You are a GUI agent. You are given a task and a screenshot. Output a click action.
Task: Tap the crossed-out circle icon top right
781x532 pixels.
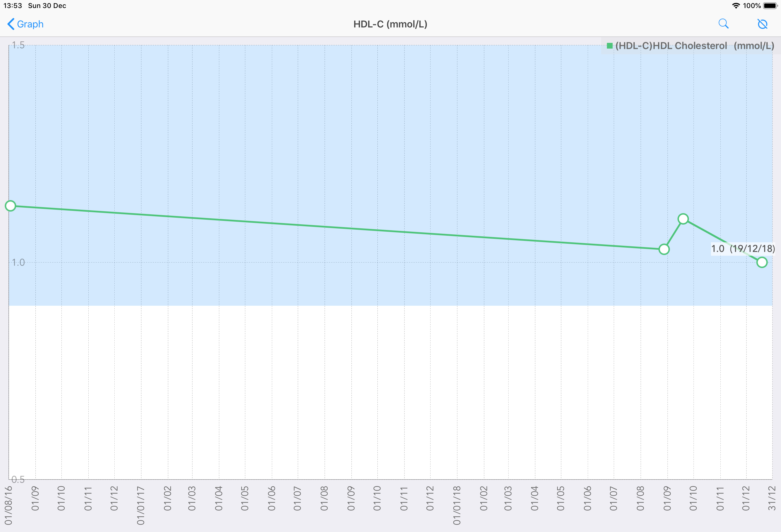[762, 24]
